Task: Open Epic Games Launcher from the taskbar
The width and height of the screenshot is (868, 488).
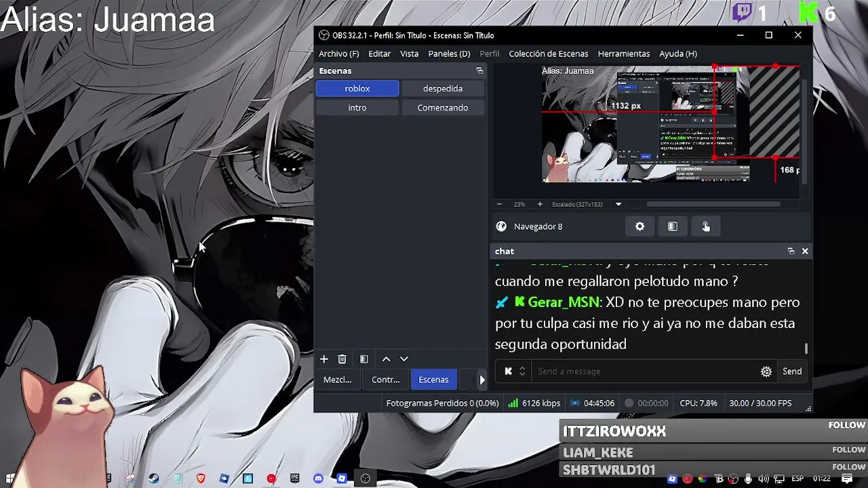Action: [x=294, y=479]
